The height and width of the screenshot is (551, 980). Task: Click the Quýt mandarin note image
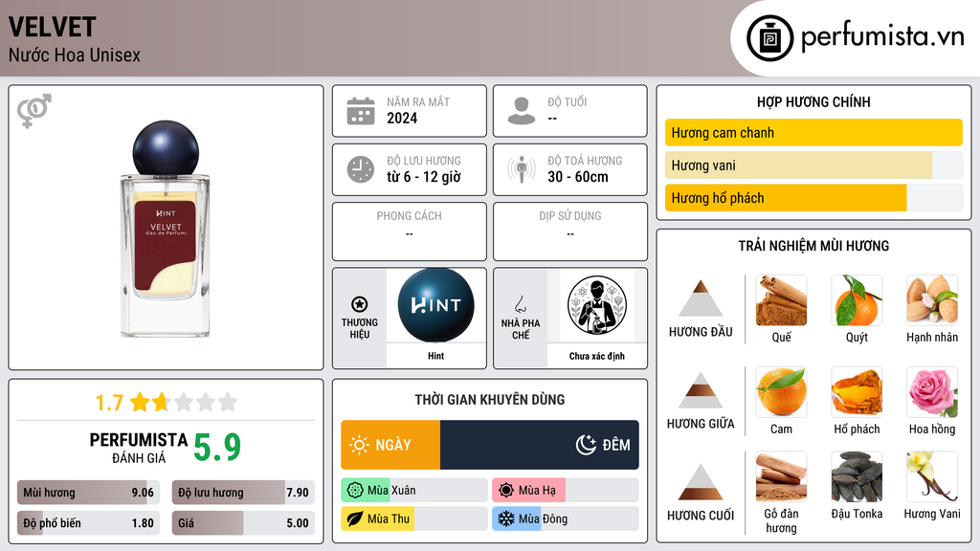857,300
